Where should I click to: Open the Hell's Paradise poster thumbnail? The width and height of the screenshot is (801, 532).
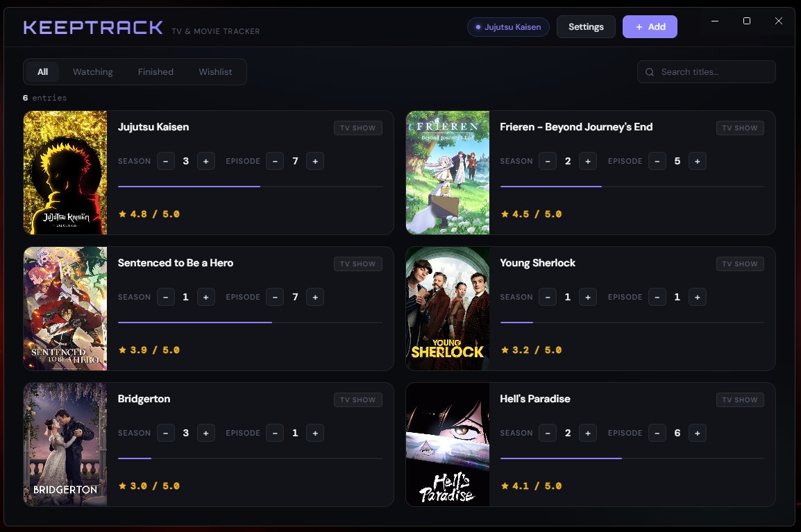[448, 444]
